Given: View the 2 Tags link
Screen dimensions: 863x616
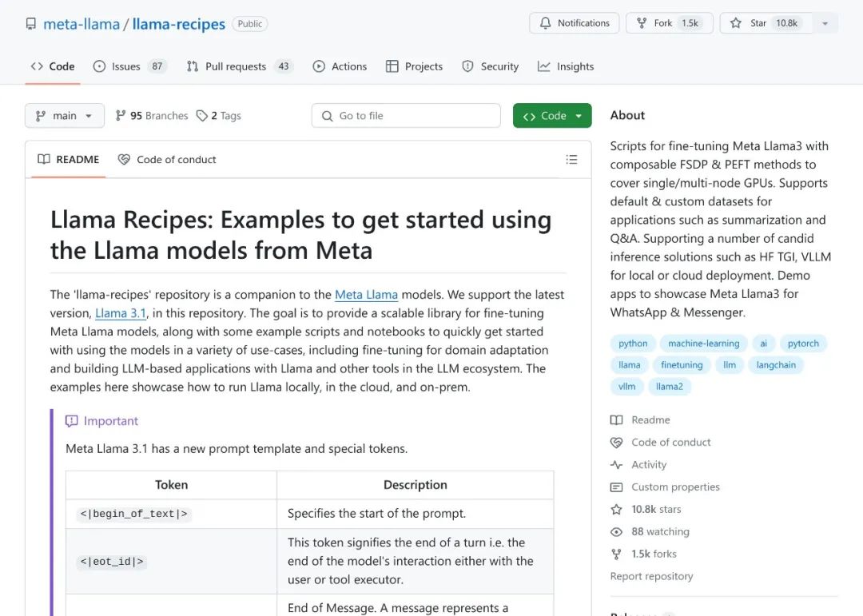Looking at the screenshot, I should [x=219, y=116].
